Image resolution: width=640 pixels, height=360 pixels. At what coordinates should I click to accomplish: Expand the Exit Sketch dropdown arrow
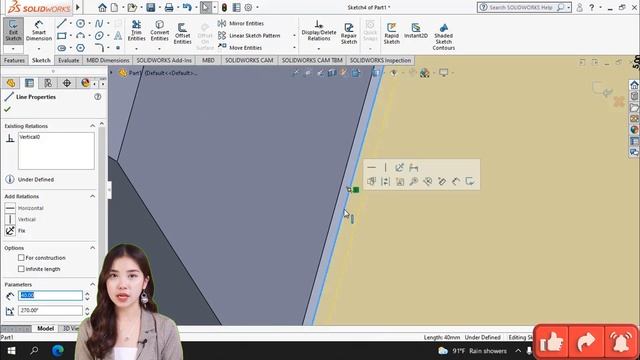(x=13, y=49)
